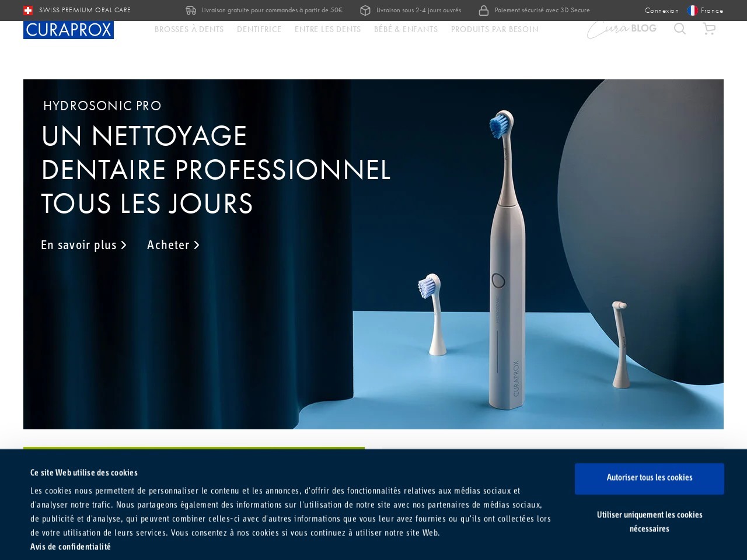Open the search magnifier icon
The image size is (747, 560).
tap(680, 29)
